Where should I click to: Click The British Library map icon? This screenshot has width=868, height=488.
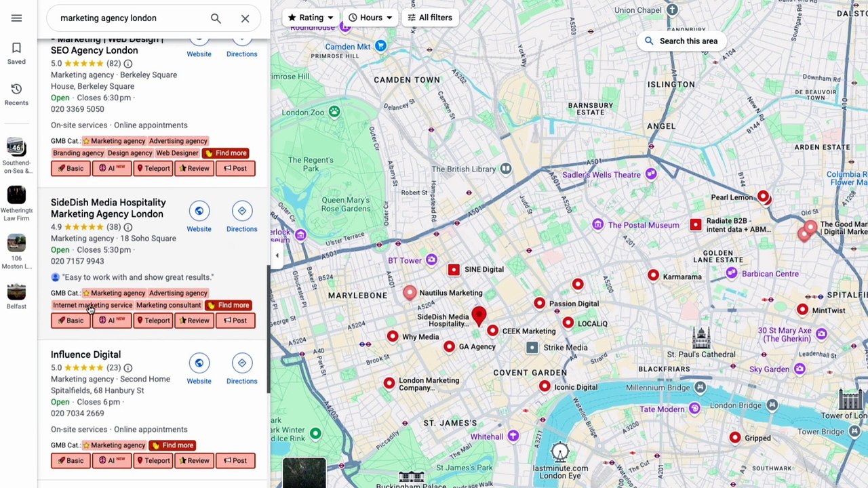pyautogui.click(x=506, y=169)
